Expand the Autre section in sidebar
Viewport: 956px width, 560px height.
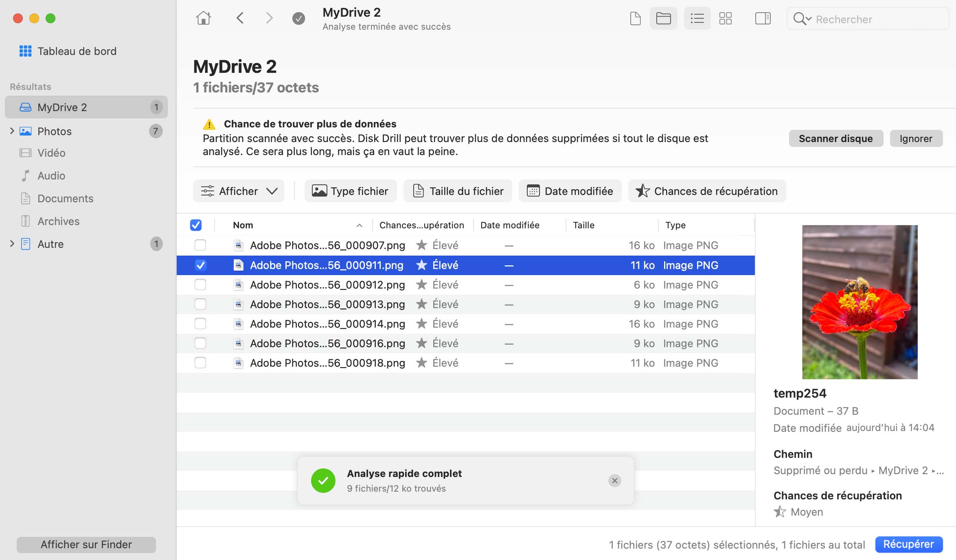[10, 243]
